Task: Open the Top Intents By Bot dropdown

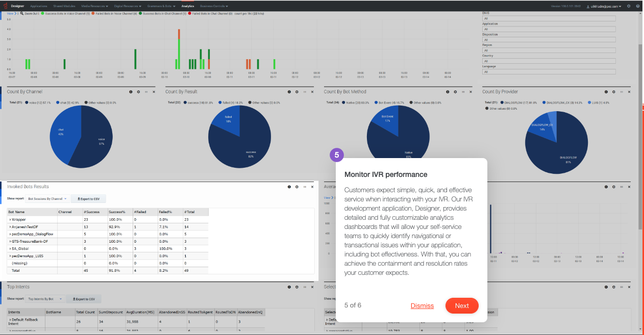Action: click(x=45, y=299)
